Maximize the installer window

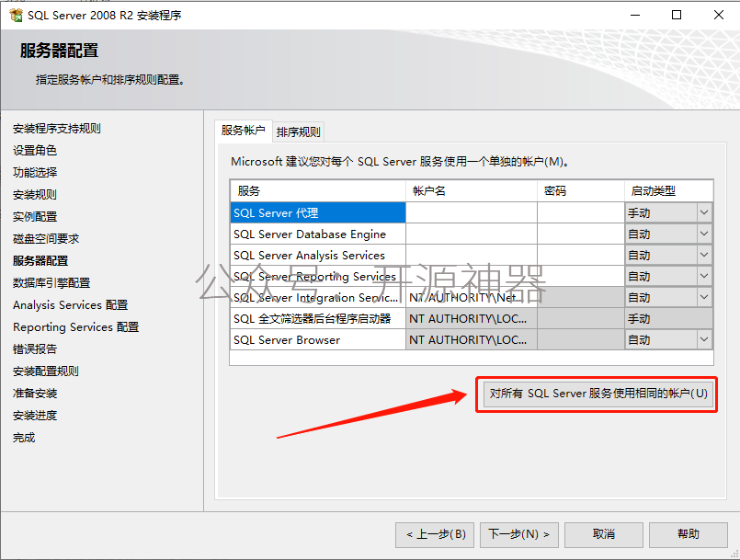coord(677,15)
